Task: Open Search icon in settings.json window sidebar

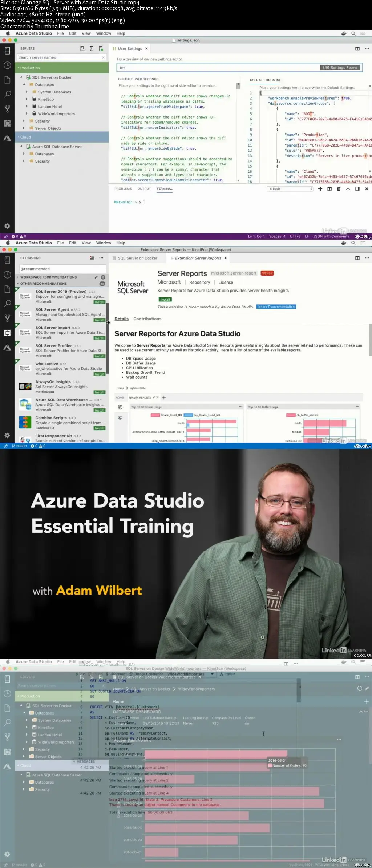Action: click(x=7, y=94)
